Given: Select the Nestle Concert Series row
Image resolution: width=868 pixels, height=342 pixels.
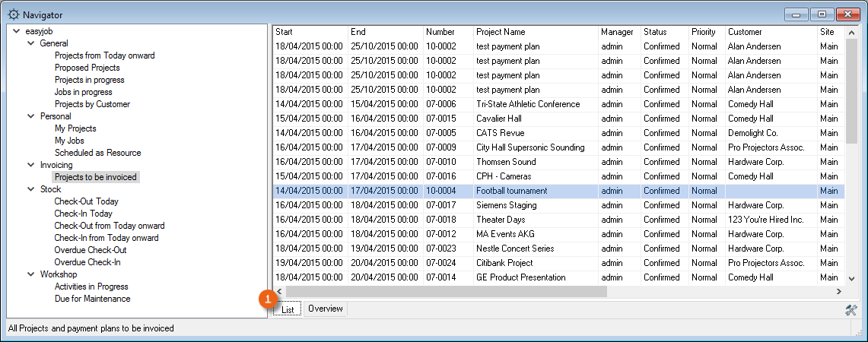Looking at the screenshot, I should tap(514, 249).
